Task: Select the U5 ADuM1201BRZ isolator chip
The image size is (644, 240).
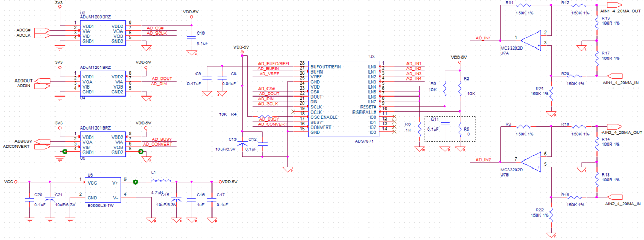Action: tap(103, 145)
